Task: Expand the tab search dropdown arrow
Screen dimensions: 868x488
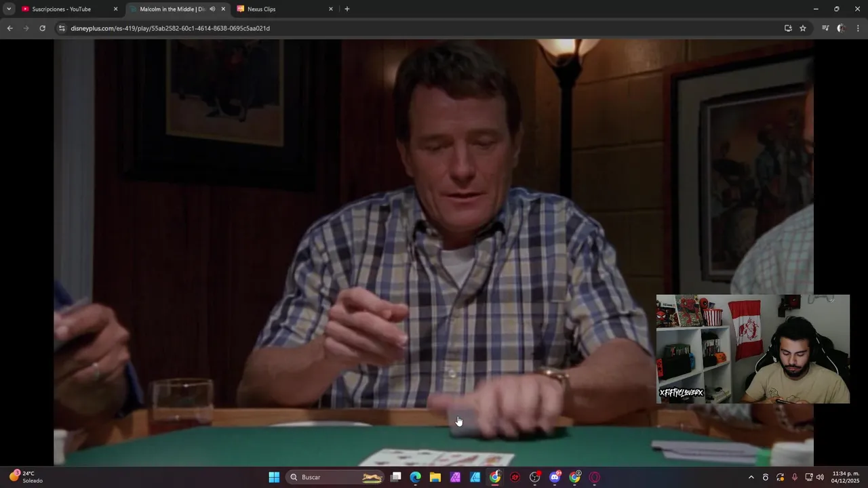Action: click(x=9, y=9)
